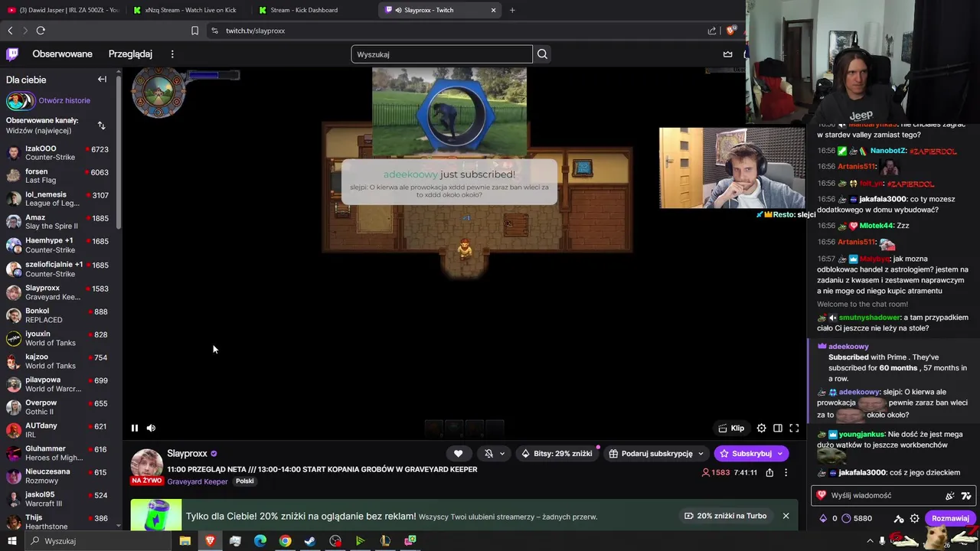
Task: Toggle theater mode
Action: (x=778, y=429)
